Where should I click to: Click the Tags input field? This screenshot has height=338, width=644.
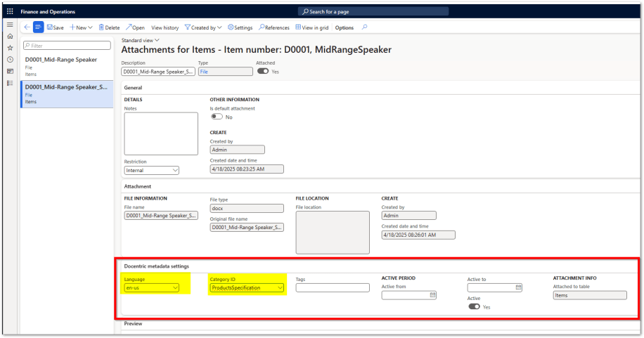pyautogui.click(x=333, y=287)
